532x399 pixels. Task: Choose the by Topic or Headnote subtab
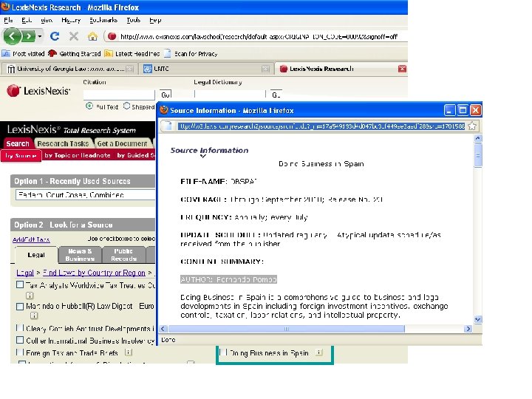click(78, 155)
